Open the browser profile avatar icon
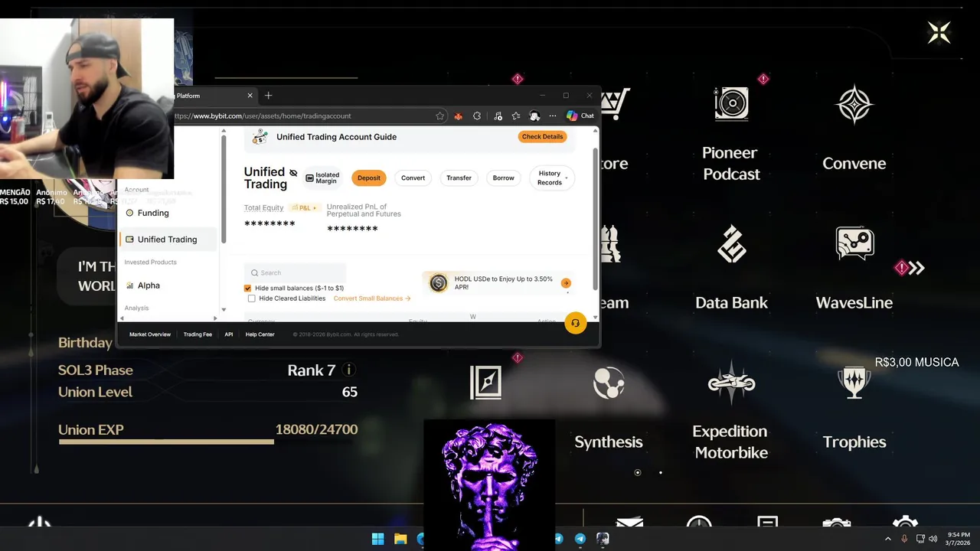Viewport: 980px width, 551px height. click(x=534, y=116)
